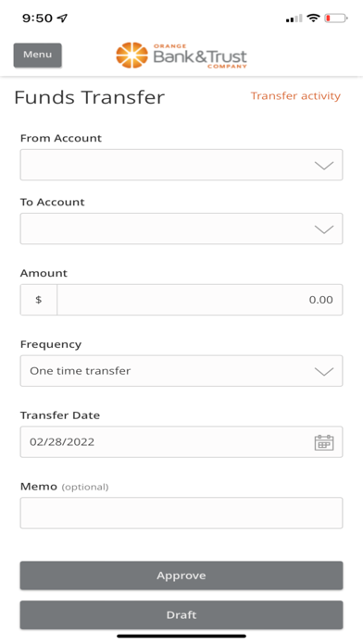Tap the cellular signal bars icon

(294, 19)
